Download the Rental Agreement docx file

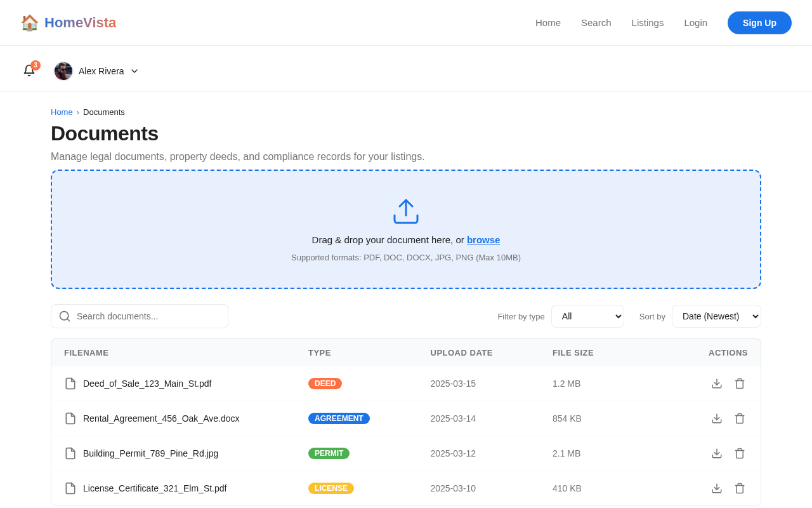click(717, 418)
